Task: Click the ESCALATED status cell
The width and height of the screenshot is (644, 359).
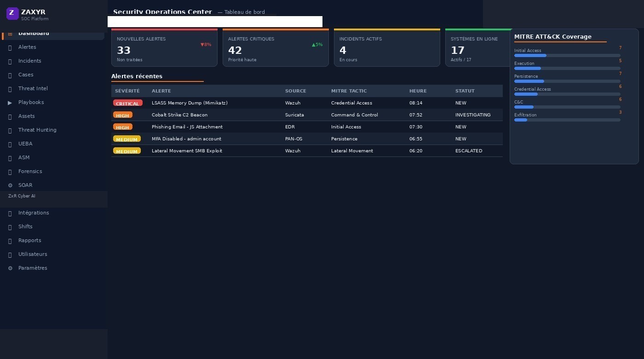Action: click(469, 151)
